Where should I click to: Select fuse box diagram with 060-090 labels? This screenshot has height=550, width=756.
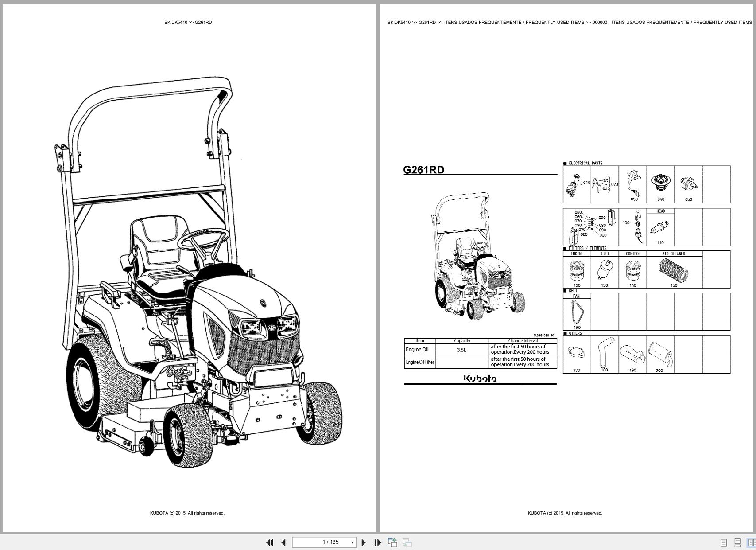tap(591, 227)
